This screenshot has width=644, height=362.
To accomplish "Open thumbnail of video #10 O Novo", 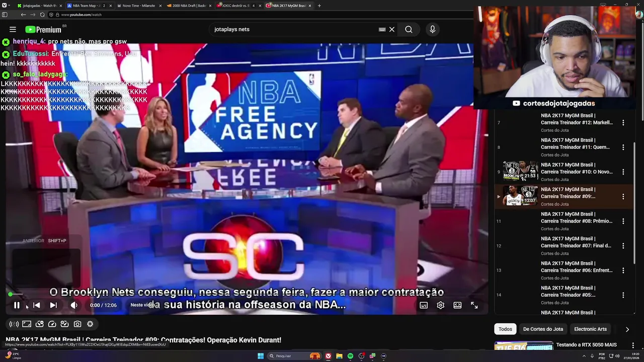I will point(520,171).
